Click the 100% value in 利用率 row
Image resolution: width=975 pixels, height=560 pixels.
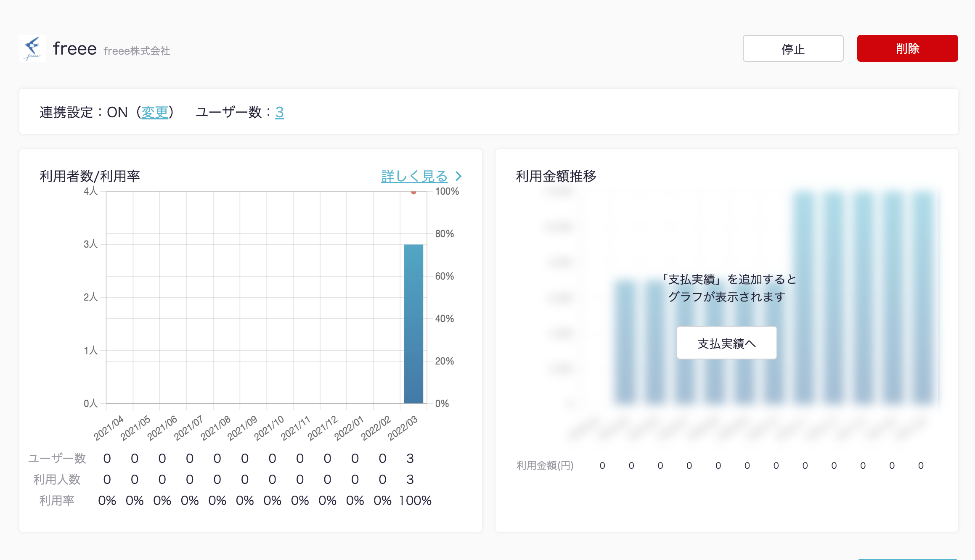tap(415, 500)
